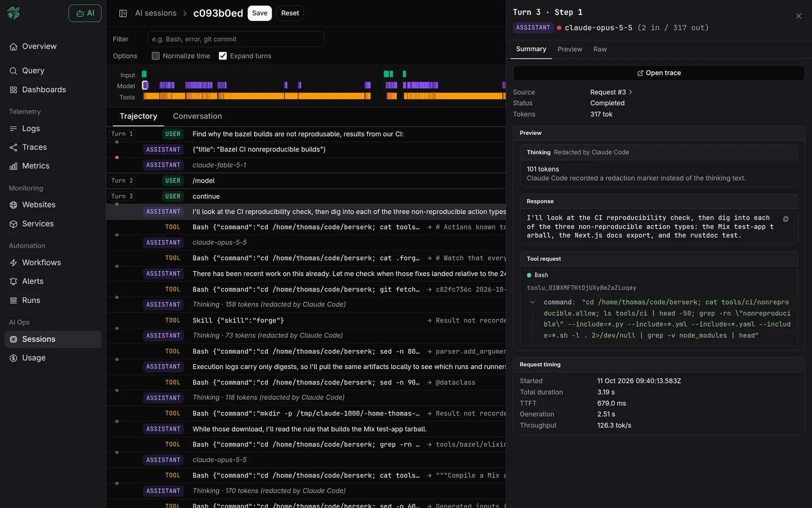This screenshot has height=508, width=812.
Task: Select the Summary tab in details panel
Action: pos(531,49)
